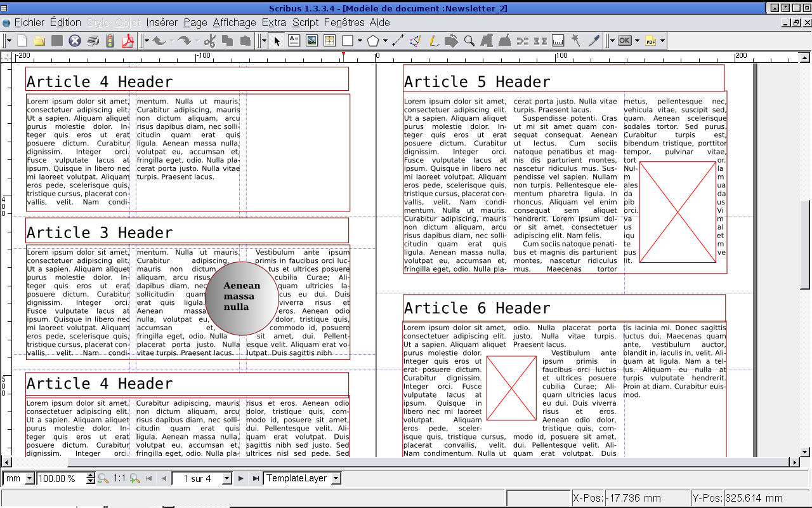
Task: Click the 100.00 % zoom input field
Action: coord(61,478)
